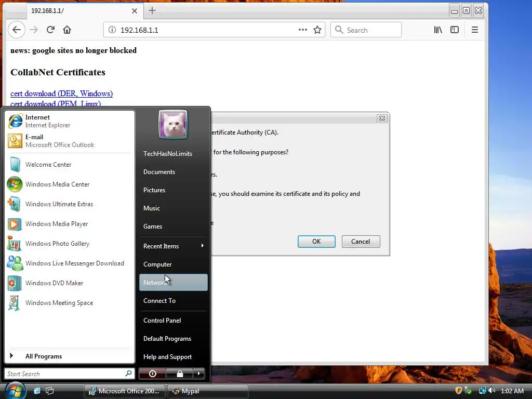
Task: Open Windows Photo Gallery
Action: click(x=69, y=244)
